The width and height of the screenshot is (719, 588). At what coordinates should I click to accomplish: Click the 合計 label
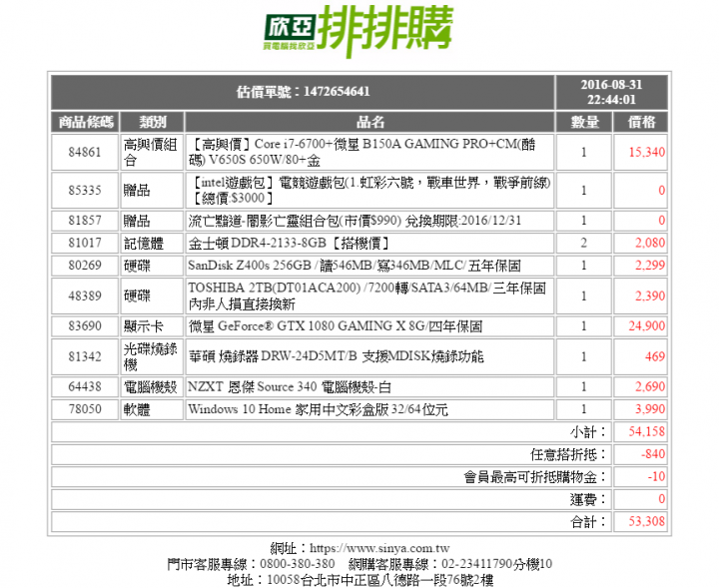(x=588, y=522)
